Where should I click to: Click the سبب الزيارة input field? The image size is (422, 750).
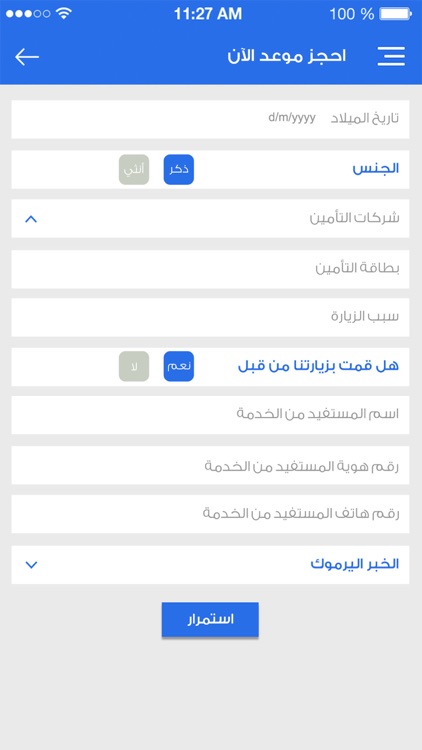point(211,317)
